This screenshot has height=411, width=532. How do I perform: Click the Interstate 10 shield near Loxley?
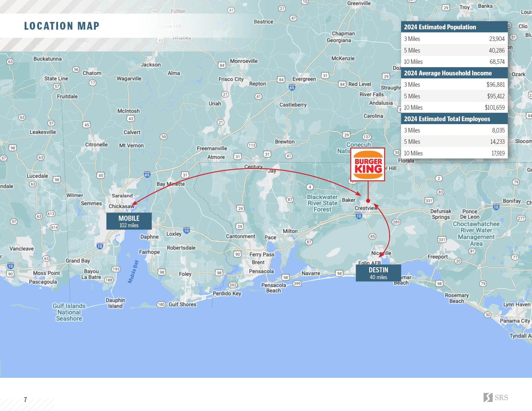pos(186,230)
